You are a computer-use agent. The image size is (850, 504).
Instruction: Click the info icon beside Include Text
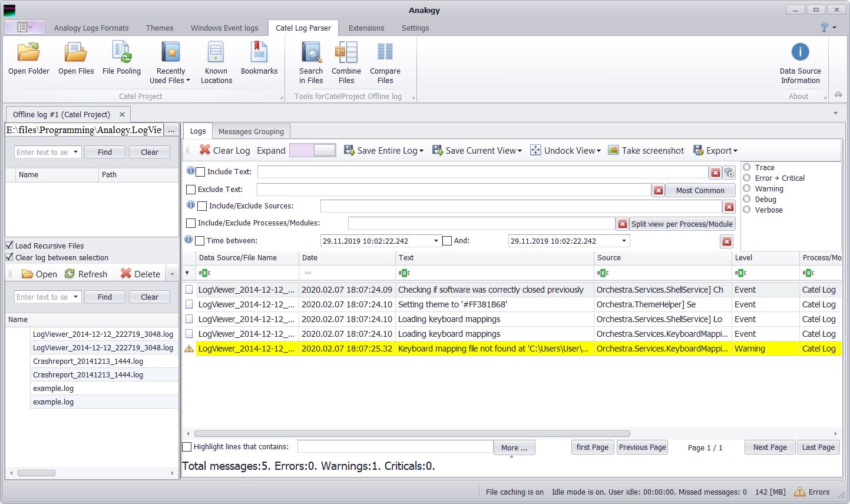(x=190, y=171)
